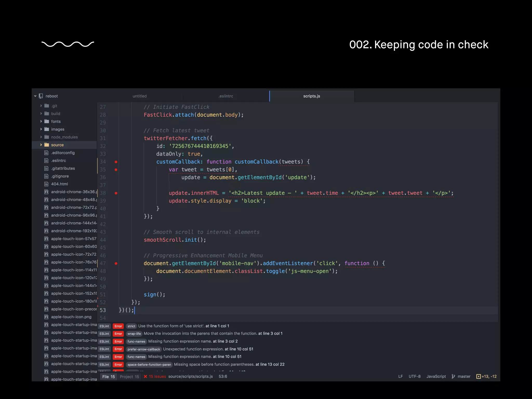Change UTF-8 encoding selector
The height and width of the screenshot is (399, 532).
415,376
